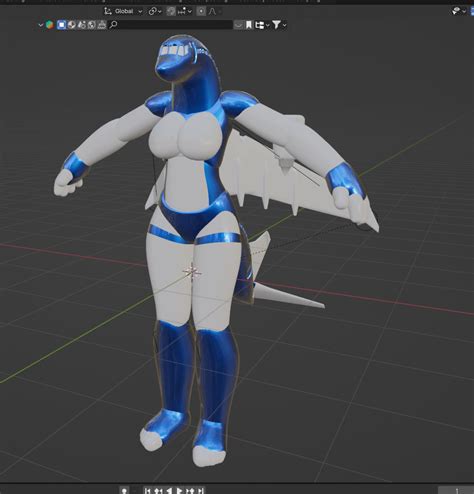Open the proportional editing falloff curve menu
Image resolution: width=474 pixels, height=494 pixels.
pyautogui.click(x=212, y=11)
